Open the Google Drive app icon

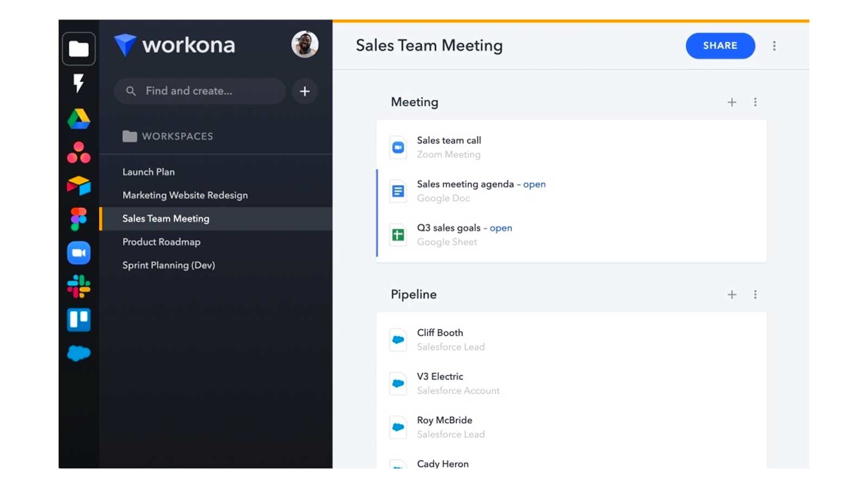coord(79,119)
